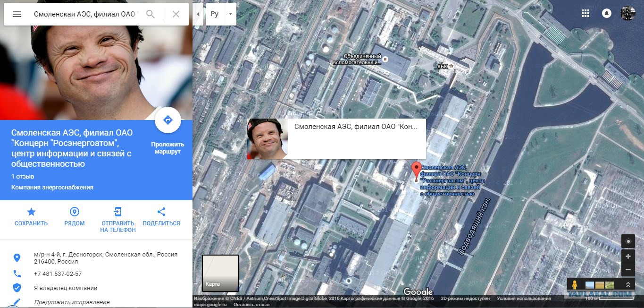
Task: Open first sky imagery thumbnail
Action: [590, 285]
